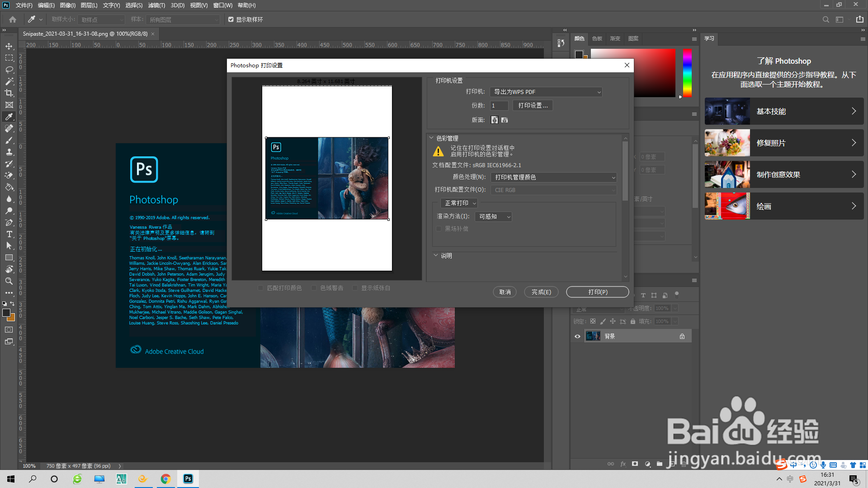Open the 滤镜(T) menu

(x=156, y=5)
